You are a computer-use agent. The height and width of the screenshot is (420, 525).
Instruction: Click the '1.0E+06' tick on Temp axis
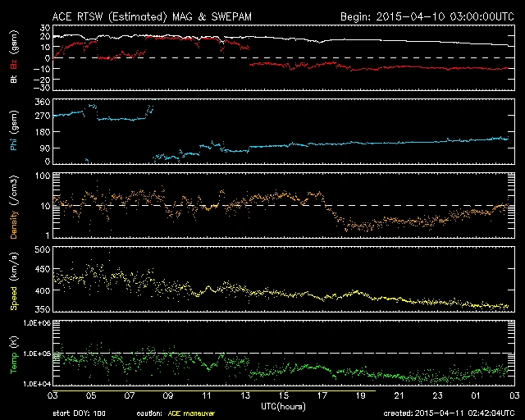tap(37, 323)
